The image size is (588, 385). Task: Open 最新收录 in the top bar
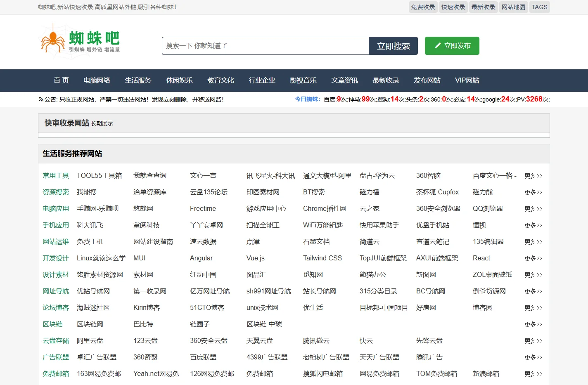(483, 7)
